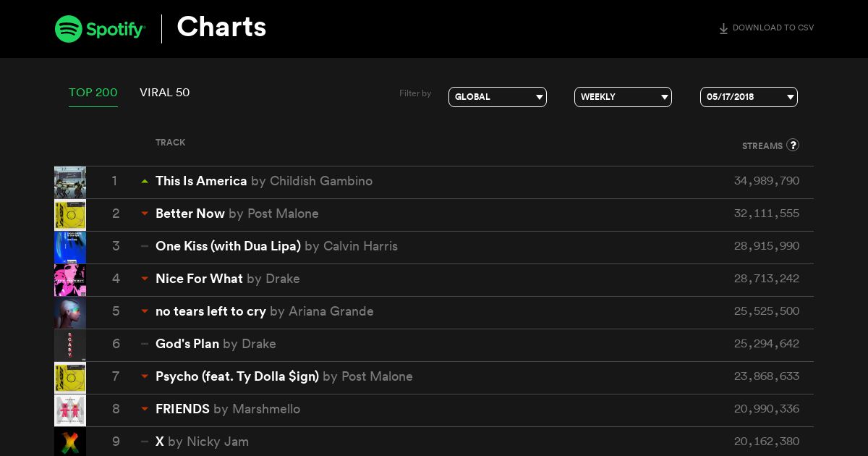The image size is (868, 456).
Task: Click the This Is America album thumbnail
Action: point(70,182)
